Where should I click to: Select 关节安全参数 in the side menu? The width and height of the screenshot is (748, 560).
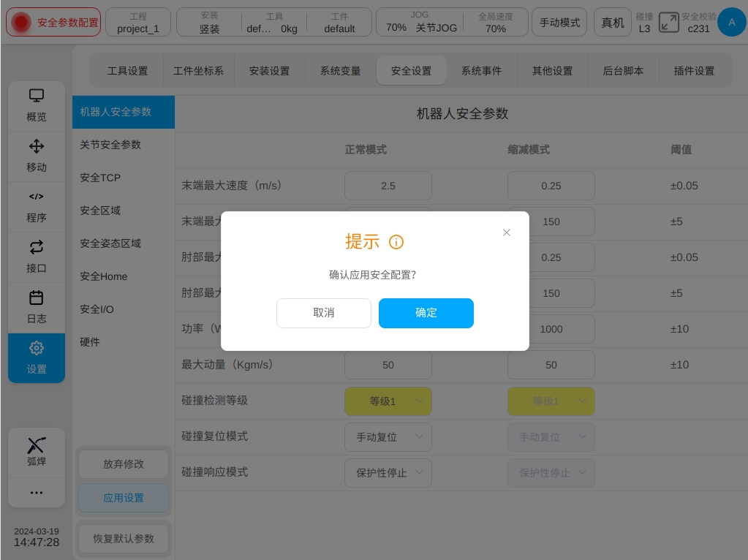(x=110, y=145)
